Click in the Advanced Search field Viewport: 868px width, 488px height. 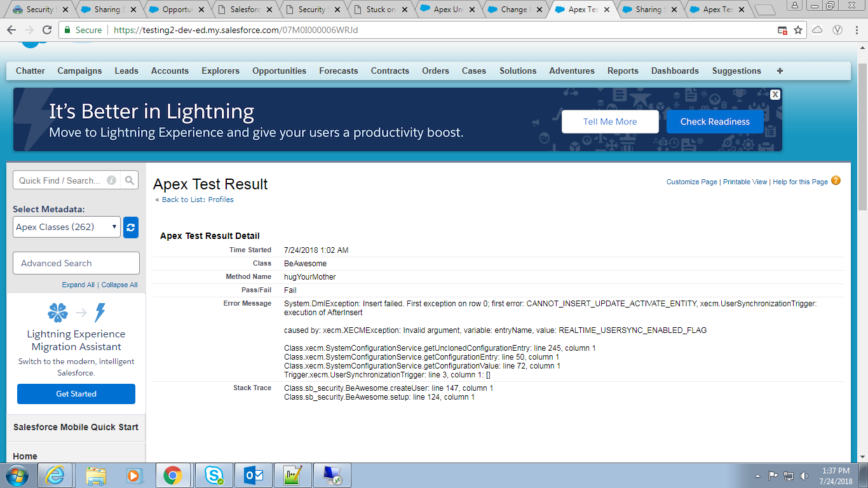pos(76,263)
